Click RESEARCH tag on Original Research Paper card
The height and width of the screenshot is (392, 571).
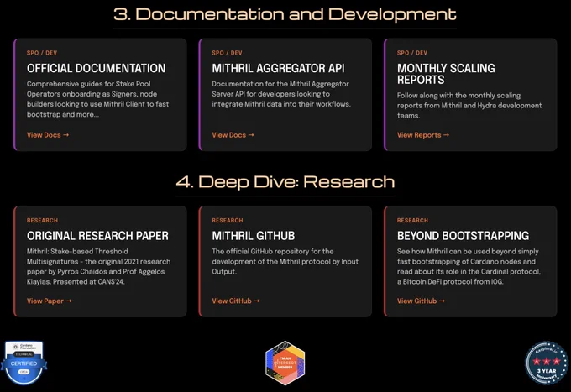(x=42, y=220)
